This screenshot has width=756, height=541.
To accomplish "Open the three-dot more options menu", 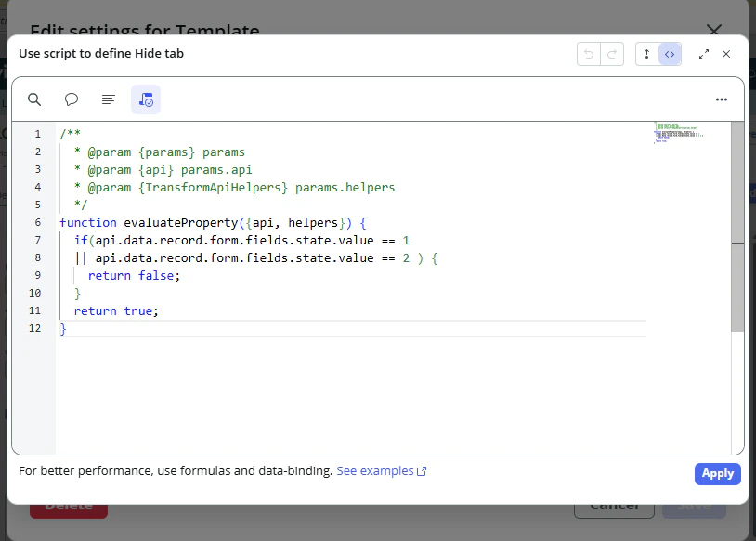I will 722,99.
